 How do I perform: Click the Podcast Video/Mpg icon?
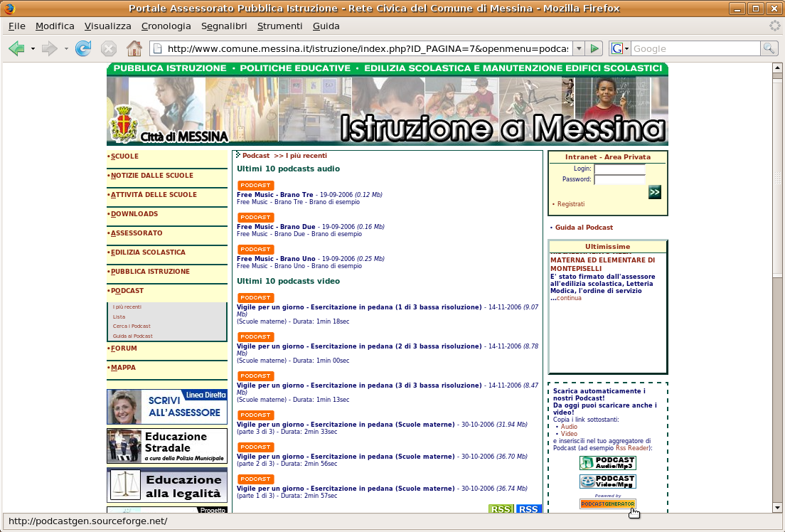pos(608,481)
